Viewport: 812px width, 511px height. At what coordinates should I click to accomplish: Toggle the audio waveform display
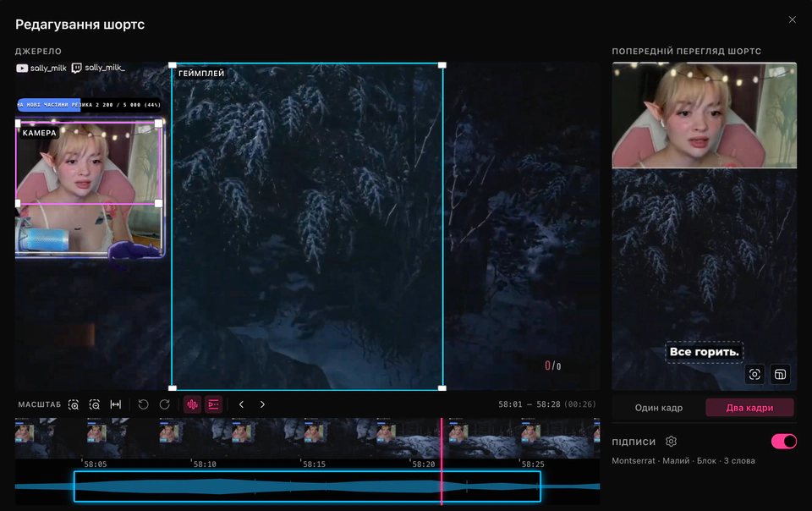pyautogui.click(x=192, y=404)
